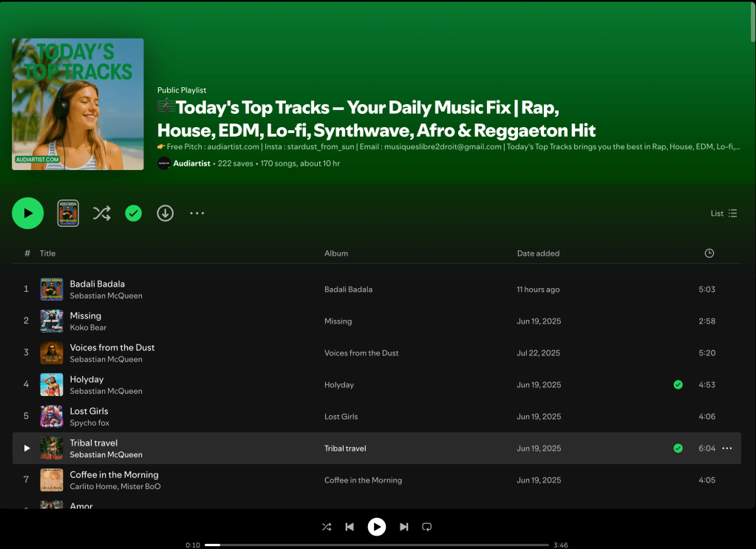Seek on the playback progress bar
The image size is (756, 549).
377,545
